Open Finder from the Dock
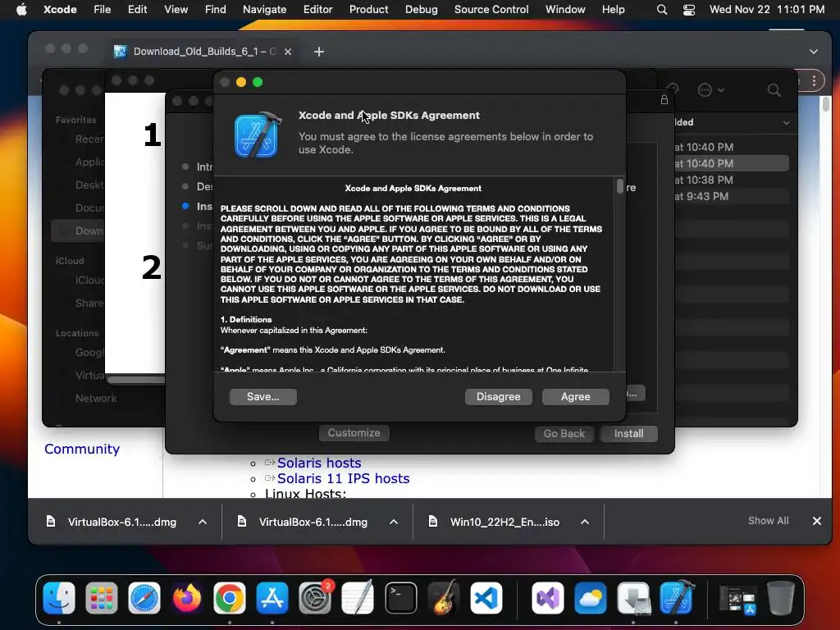 [x=59, y=597]
